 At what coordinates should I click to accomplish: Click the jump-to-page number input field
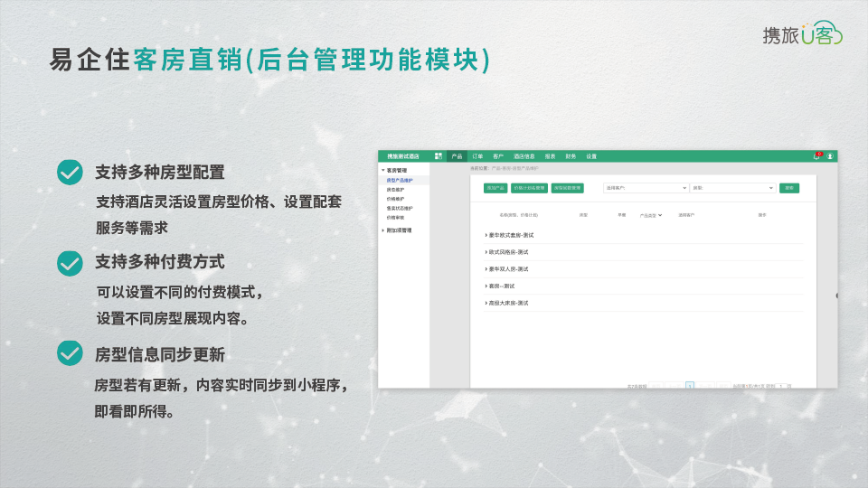(781, 386)
